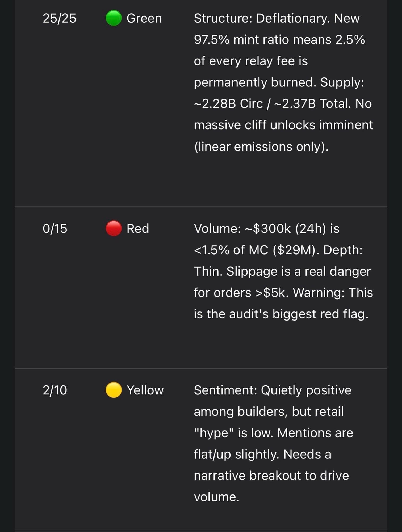Select the "Red" status label
The width and height of the screenshot is (402, 532).
coord(138,228)
